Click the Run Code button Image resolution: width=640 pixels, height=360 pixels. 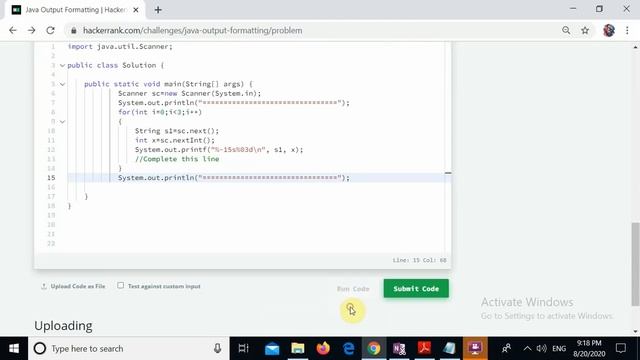click(353, 289)
